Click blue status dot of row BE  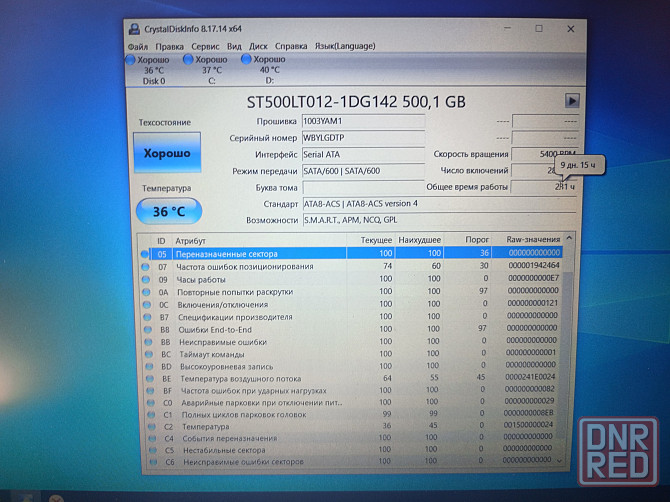150,379
